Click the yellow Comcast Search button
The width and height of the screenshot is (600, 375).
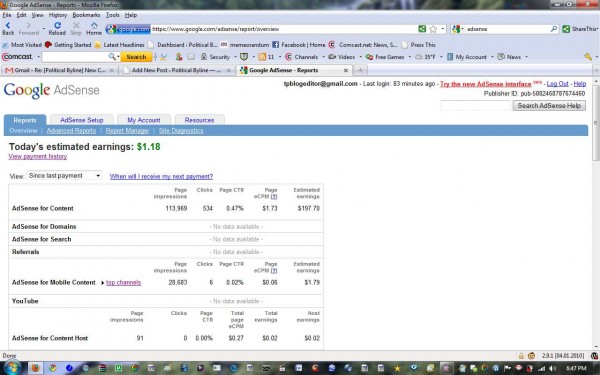click(136, 57)
